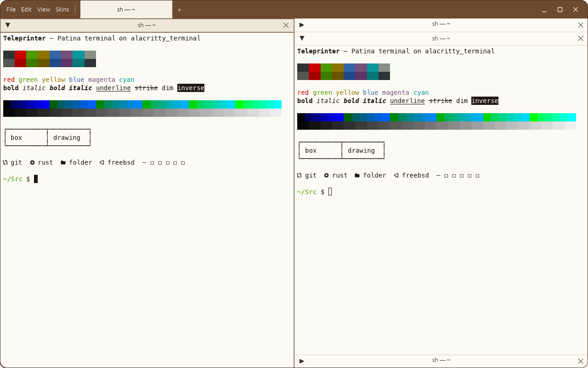588x368 pixels.
Task: Close the left terminal pane
Action: click(x=286, y=25)
